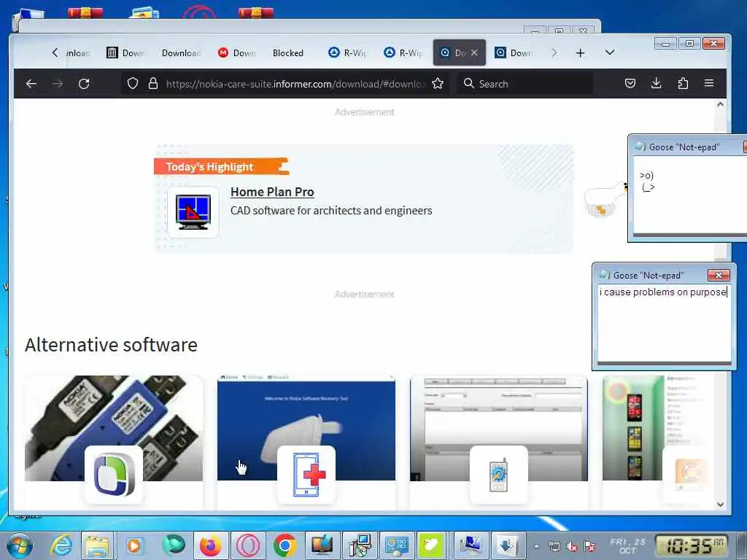Click the network tray icon
Screen dimensions: 747x560
(x=554, y=547)
